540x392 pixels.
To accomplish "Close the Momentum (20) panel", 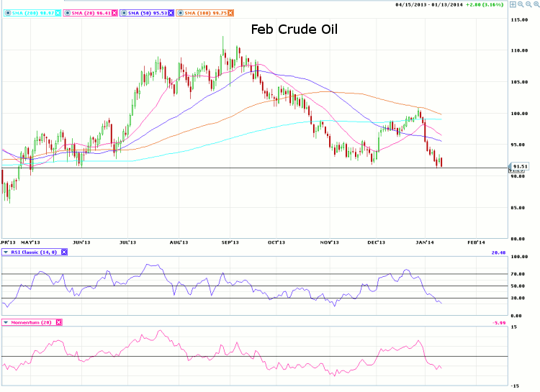I will [58, 322].
